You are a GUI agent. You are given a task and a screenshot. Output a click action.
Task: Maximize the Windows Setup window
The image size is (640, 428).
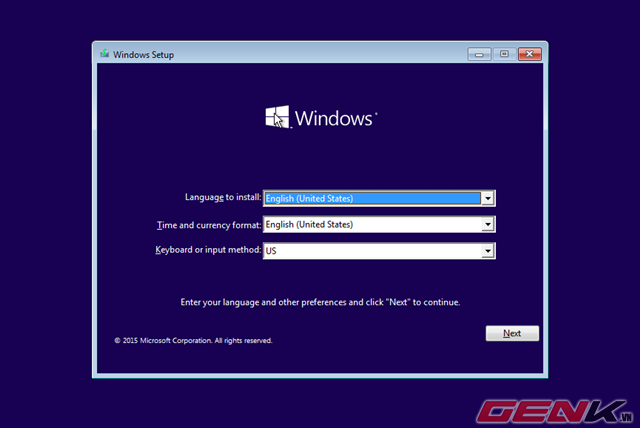point(504,54)
